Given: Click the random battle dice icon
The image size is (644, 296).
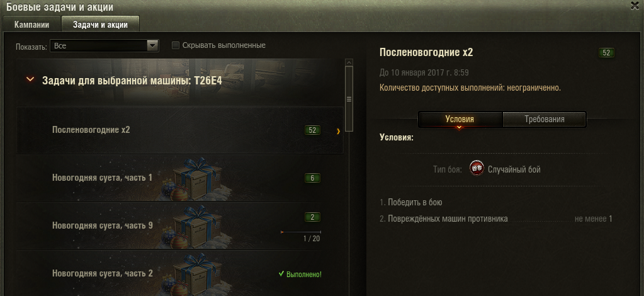Looking at the screenshot, I should (477, 169).
